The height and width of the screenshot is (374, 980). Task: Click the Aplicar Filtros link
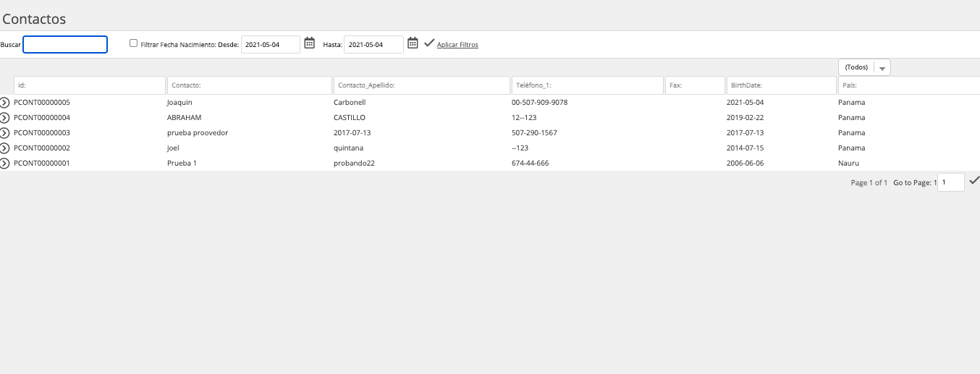tap(457, 45)
